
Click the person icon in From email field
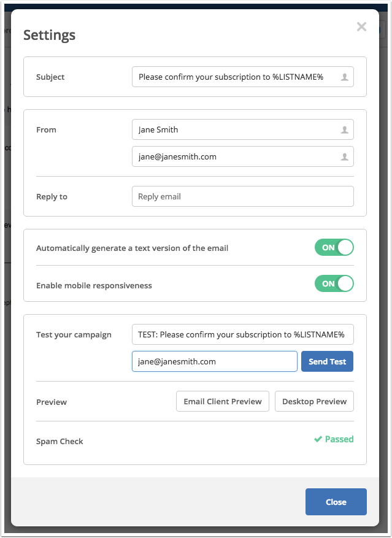pos(344,157)
